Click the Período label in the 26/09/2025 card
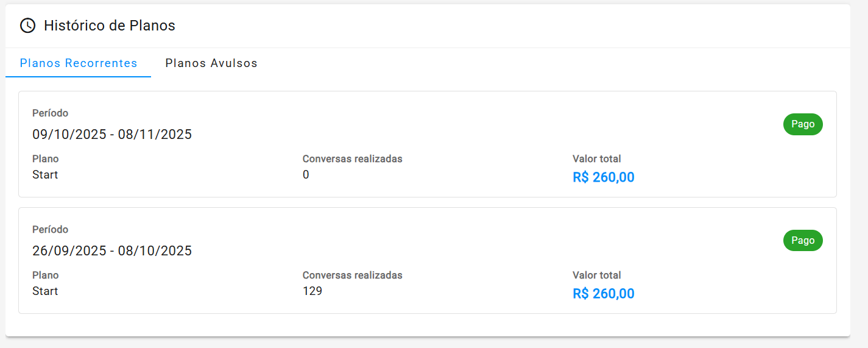The width and height of the screenshot is (868, 348). coord(50,230)
